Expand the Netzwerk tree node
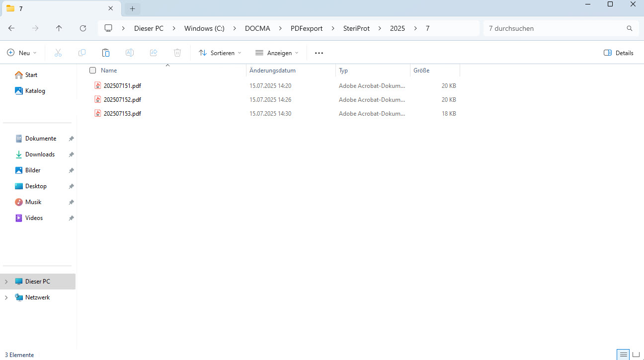The height and width of the screenshot is (360, 644). pyautogui.click(x=6, y=297)
